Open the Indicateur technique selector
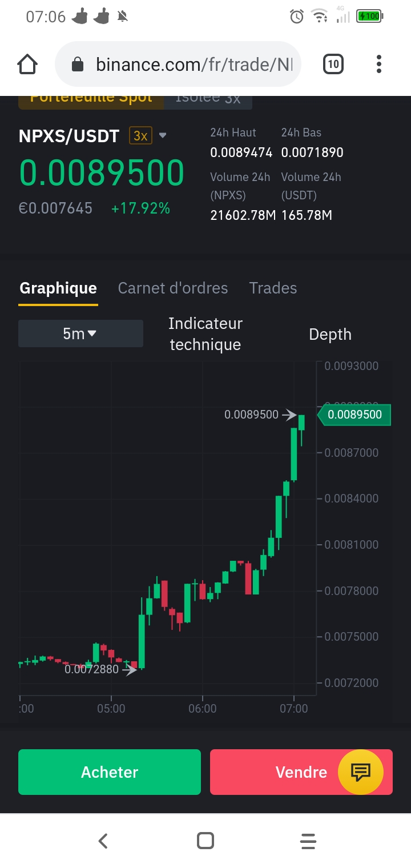The height and width of the screenshot is (868, 411). [x=205, y=334]
